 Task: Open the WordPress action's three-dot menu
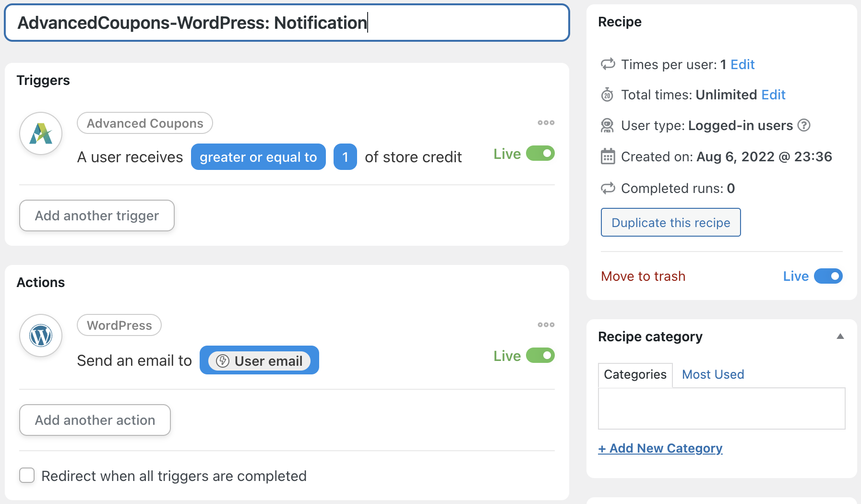pos(546,325)
